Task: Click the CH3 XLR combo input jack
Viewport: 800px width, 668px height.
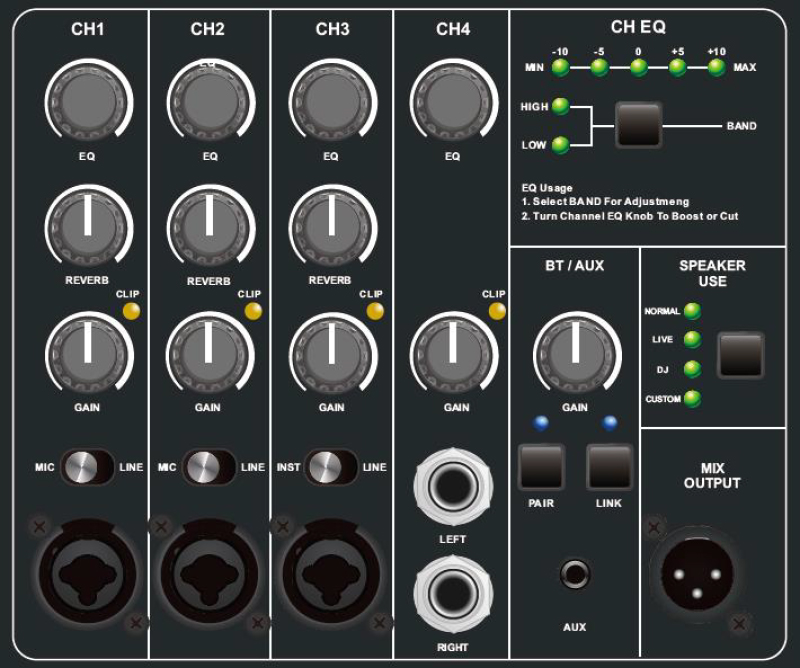Action: coord(332,575)
